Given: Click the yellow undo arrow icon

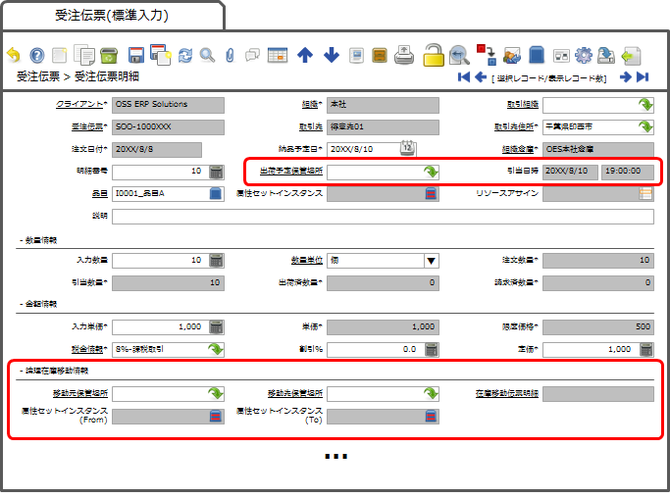Looking at the screenshot, I should 14,55.
